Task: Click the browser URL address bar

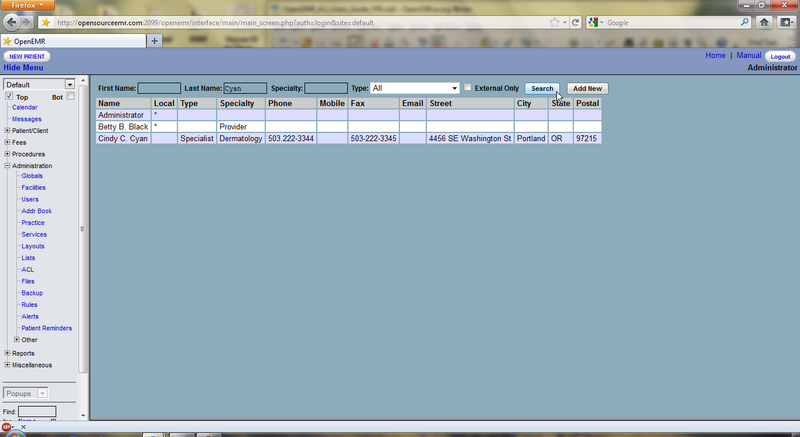Action: [x=301, y=22]
